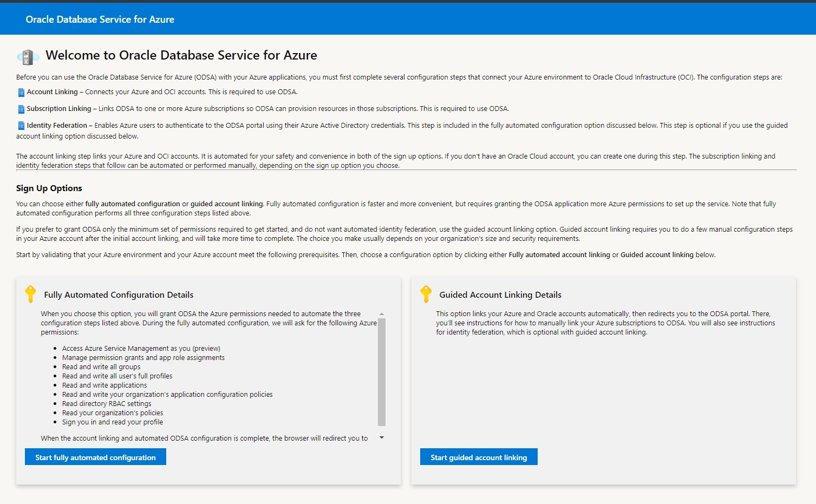Select the key icon on Guided Account Linking panel
The width and height of the screenshot is (816, 504).
pyautogui.click(x=426, y=294)
